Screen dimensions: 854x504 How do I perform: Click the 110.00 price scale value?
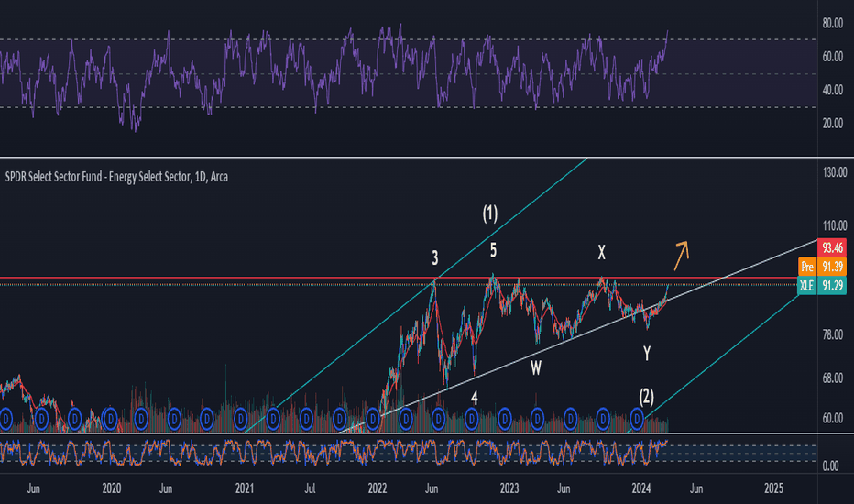(x=835, y=225)
